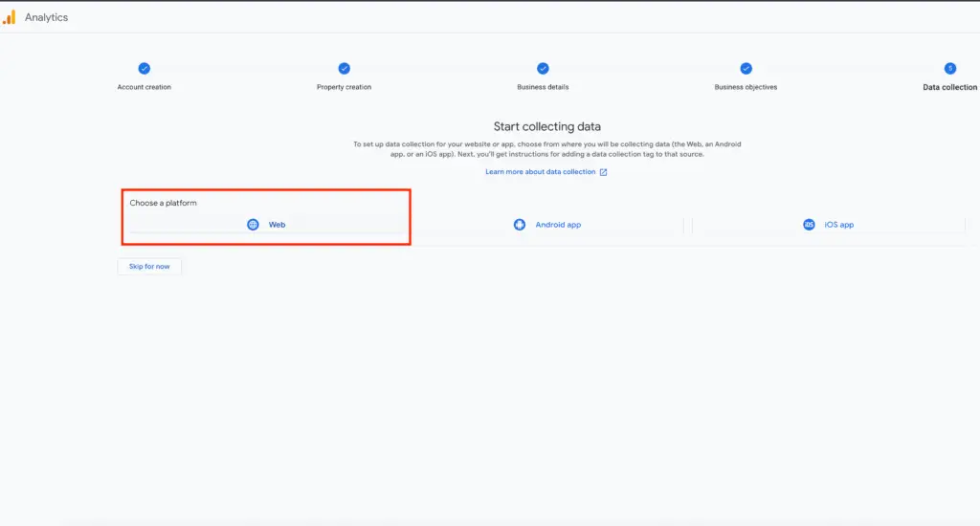Choose the Web platform label
980x526 pixels.
point(277,225)
